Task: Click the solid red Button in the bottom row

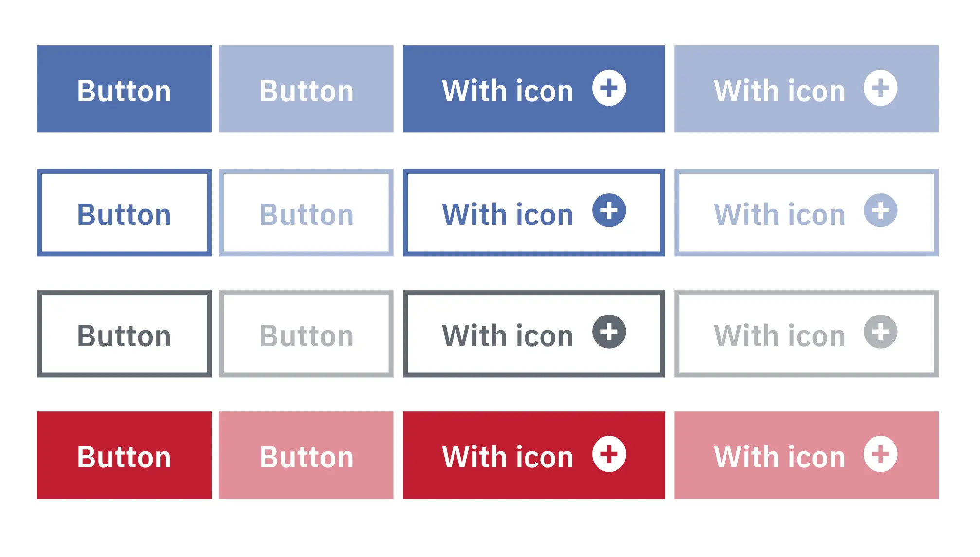Action: click(124, 455)
